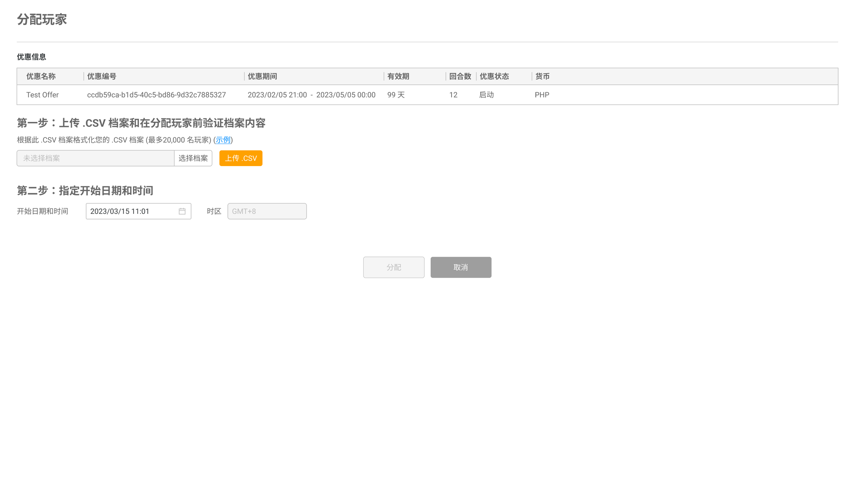Click the 优惠状态 column header

click(x=494, y=76)
